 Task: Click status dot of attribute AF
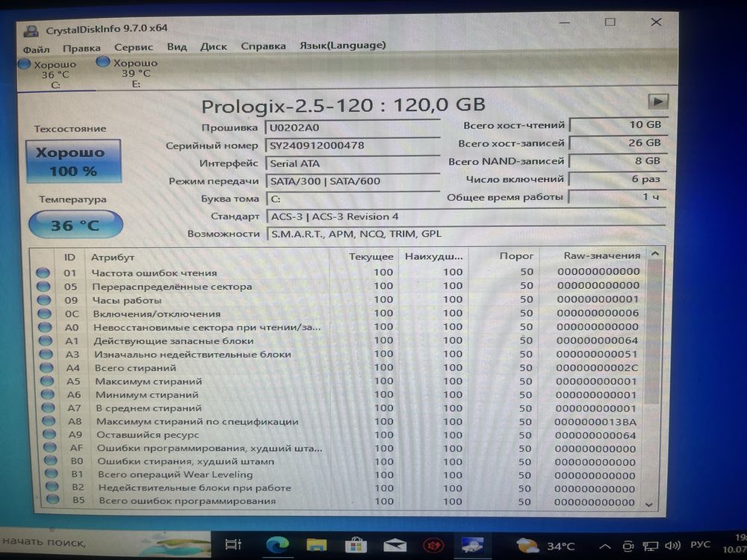pyautogui.click(x=49, y=447)
